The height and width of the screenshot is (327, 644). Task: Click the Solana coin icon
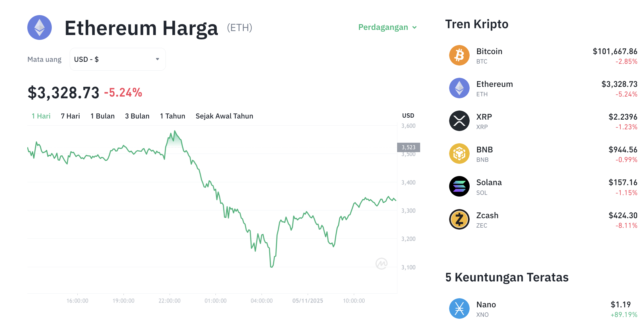(x=459, y=186)
